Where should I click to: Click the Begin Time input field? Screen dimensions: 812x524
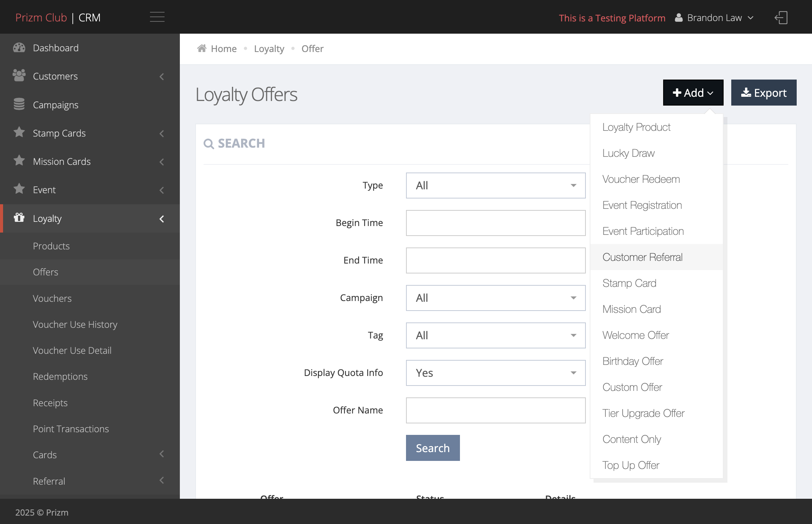496,223
